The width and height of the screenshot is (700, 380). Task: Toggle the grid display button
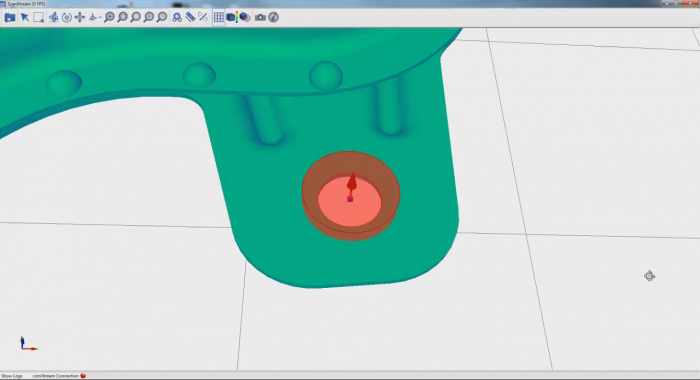(219, 17)
